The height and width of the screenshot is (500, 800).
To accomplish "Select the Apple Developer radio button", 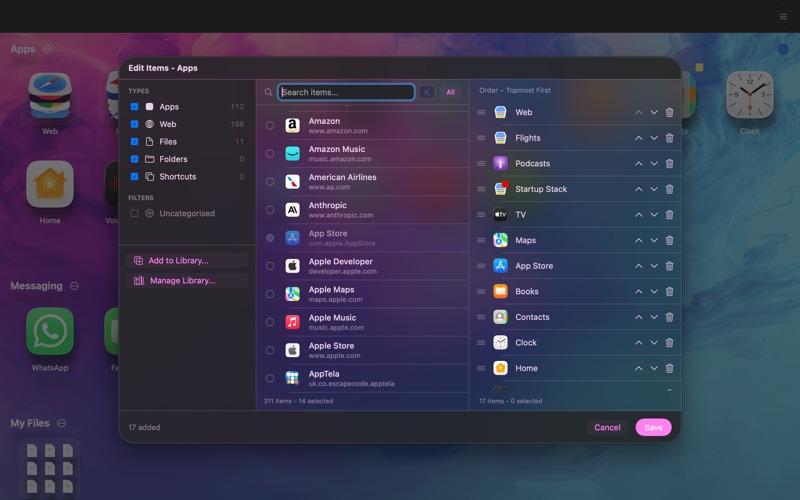I will [x=270, y=266].
